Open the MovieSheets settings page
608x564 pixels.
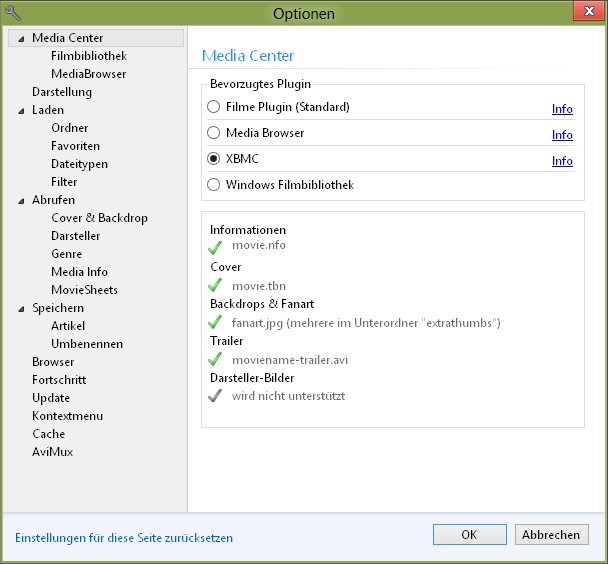[85, 290]
